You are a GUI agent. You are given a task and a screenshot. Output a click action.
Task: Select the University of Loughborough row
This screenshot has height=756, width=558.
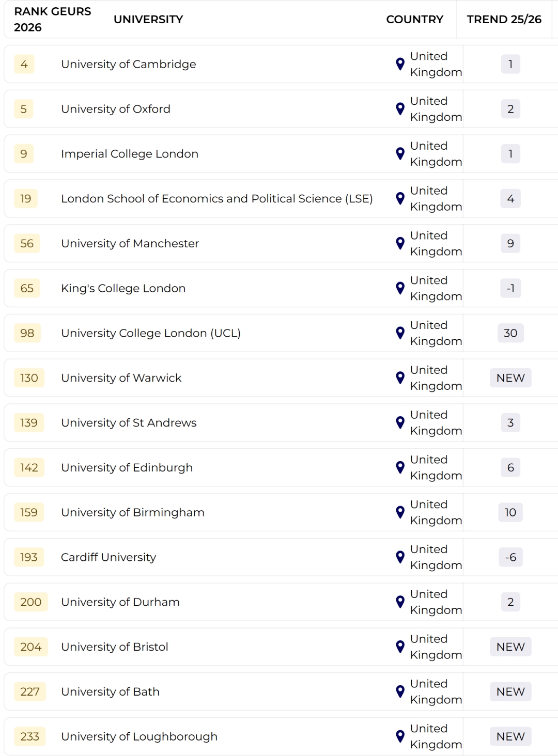pos(139,736)
